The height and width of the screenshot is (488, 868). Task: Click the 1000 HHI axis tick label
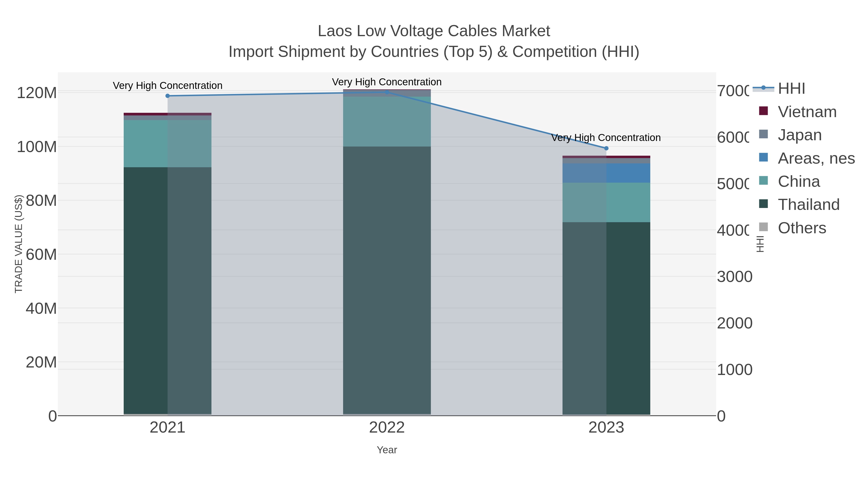[x=735, y=370]
